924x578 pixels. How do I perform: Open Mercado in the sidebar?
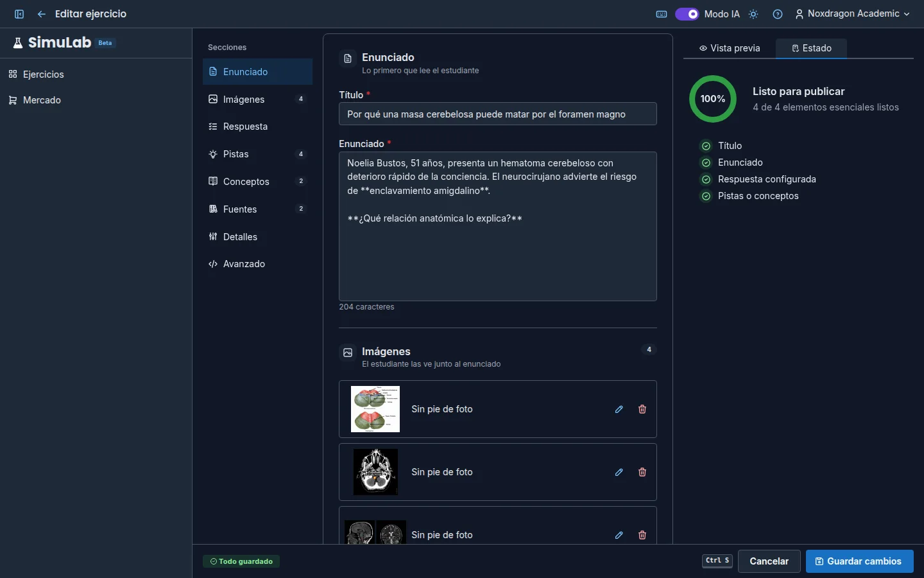[96, 100]
